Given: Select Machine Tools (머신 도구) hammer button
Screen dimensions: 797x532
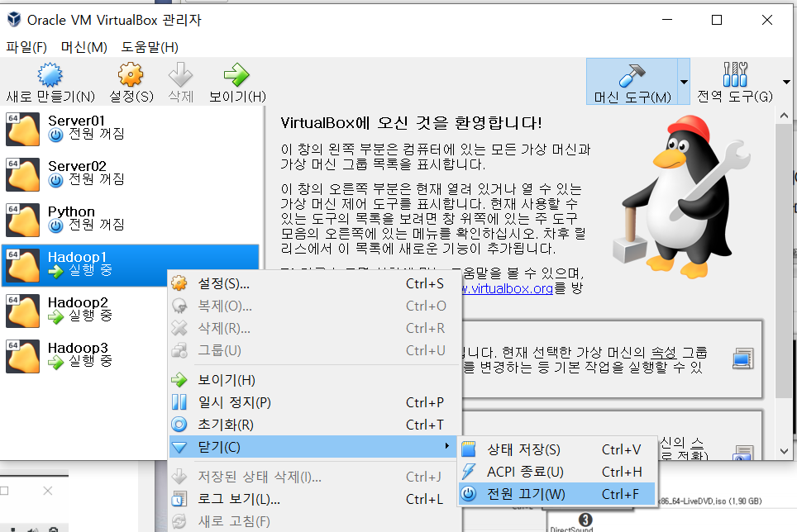Looking at the screenshot, I should (x=632, y=82).
